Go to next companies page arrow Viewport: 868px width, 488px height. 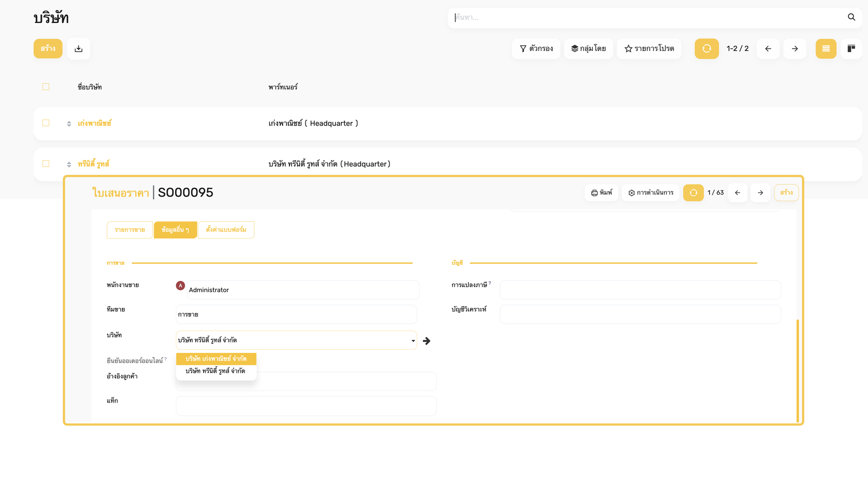point(795,49)
